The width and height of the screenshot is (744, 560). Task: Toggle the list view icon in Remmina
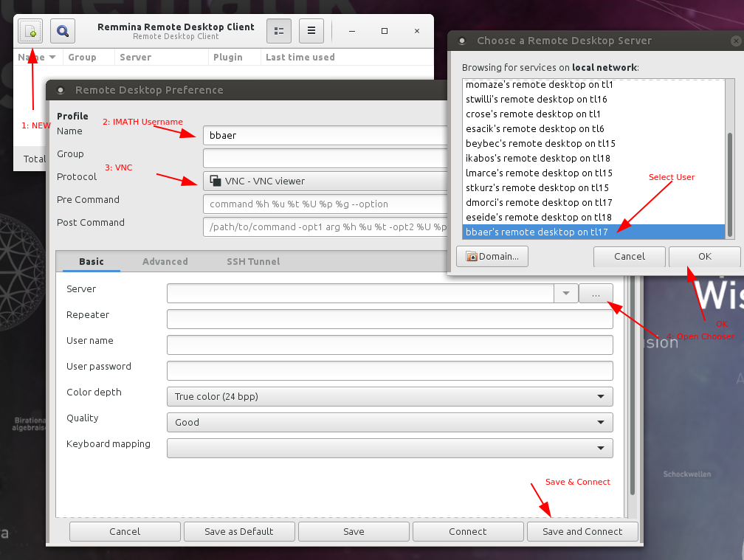coord(279,31)
